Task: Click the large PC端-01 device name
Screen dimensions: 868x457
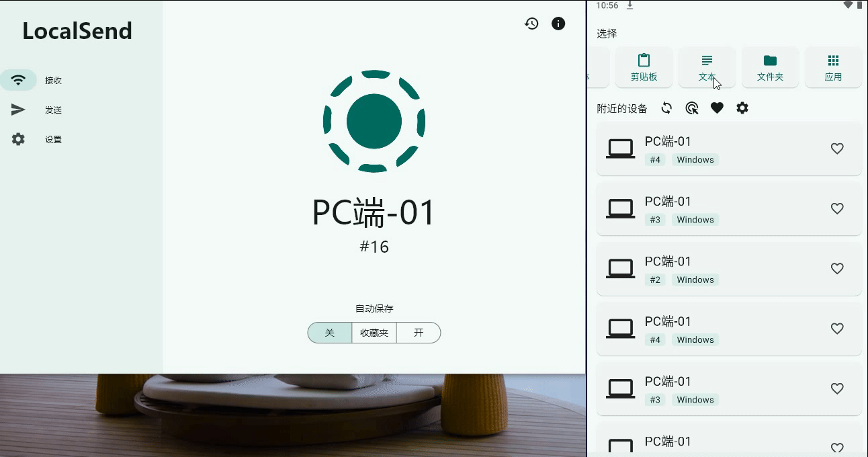Action: point(374,212)
